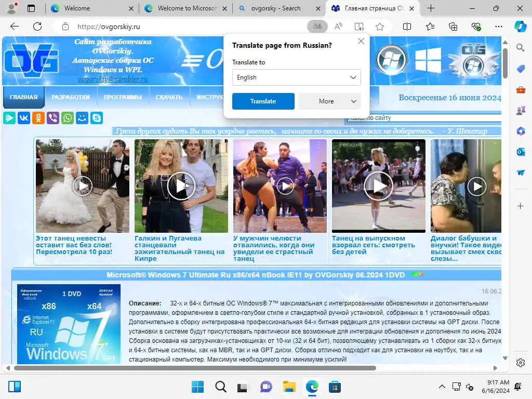Image resolution: width=532 pixels, height=399 pixels.
Task: Open Collections panel
Action: click(453, 26)
